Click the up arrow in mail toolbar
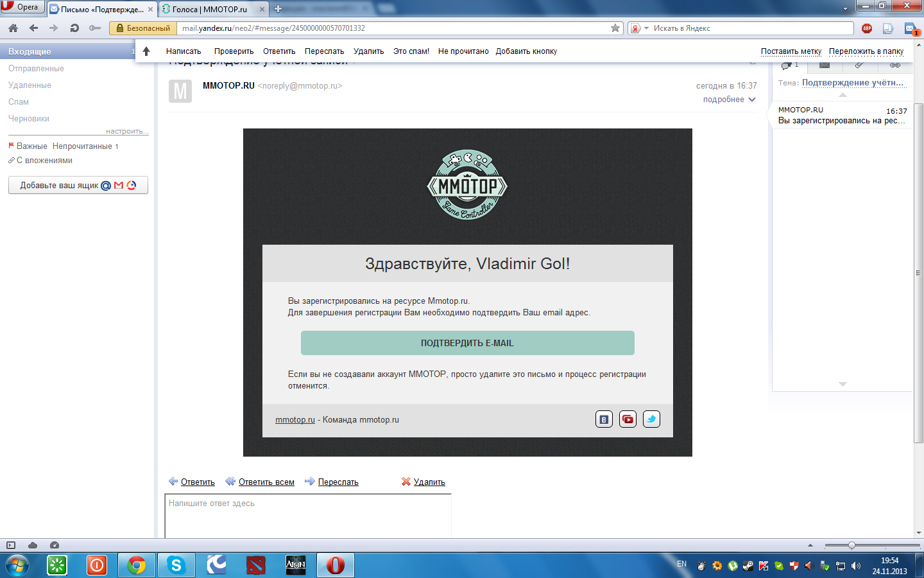Image resolution: width=924 pixels, height=578 pixels. (146, 51)
